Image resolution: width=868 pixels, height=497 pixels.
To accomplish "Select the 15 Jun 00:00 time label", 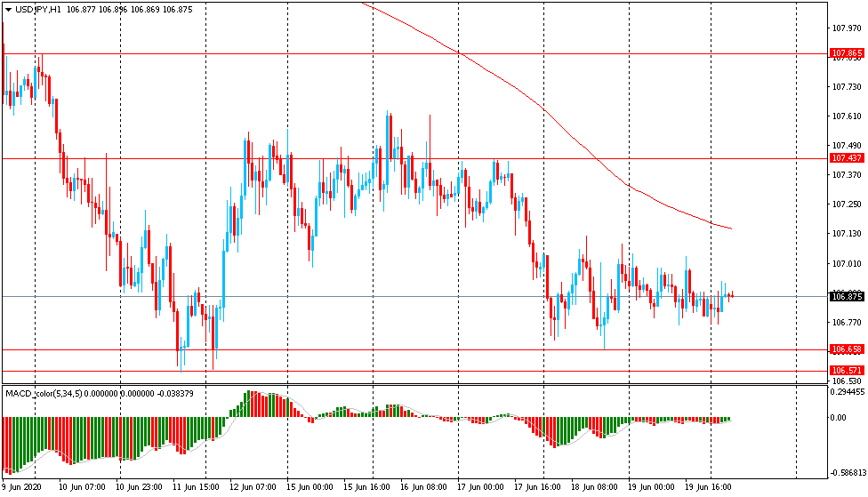I will (310, 487).
